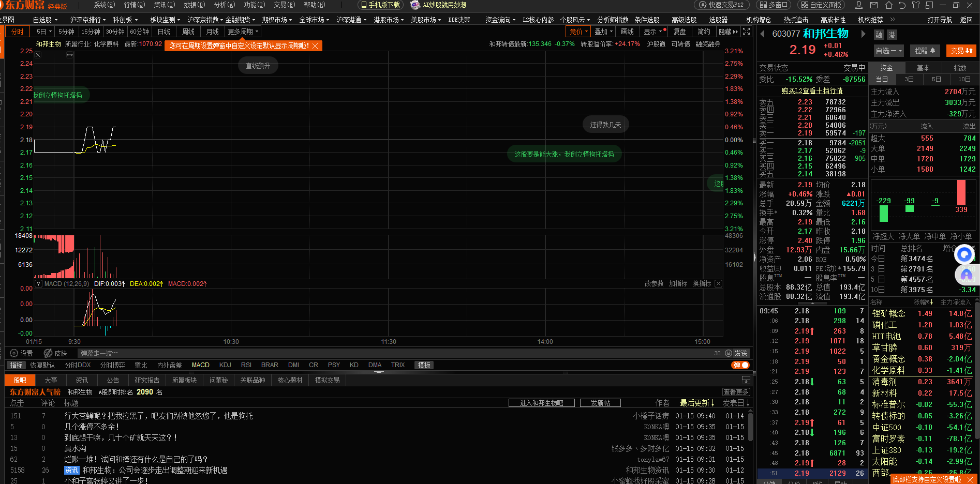This screenshot has height=484, width=980.
Task: Select the 量比 indicator
Action: tap(141, 365)
